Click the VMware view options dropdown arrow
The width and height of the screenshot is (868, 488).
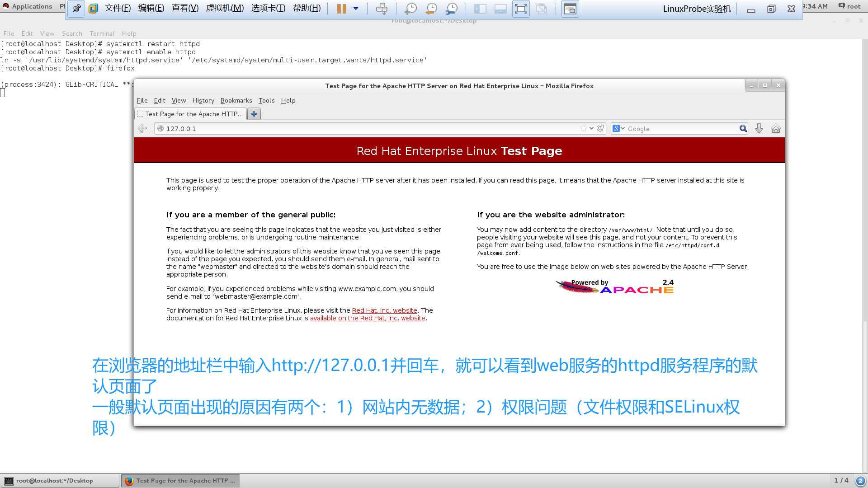click(x=356, y=8)
